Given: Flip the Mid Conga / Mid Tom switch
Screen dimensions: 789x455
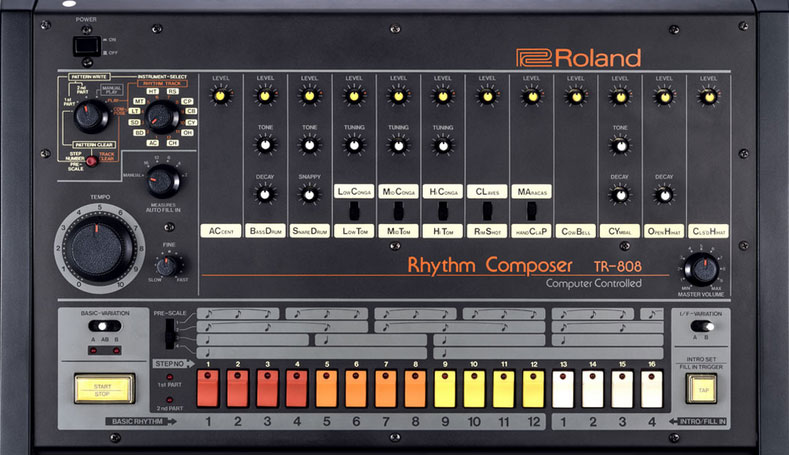Looking at the screenshot, I should click(399, 211).
